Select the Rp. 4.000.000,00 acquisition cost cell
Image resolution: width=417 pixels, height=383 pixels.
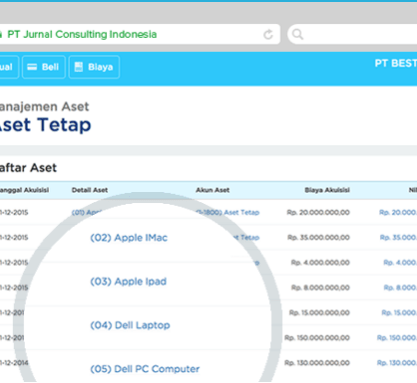click(320, 262)
